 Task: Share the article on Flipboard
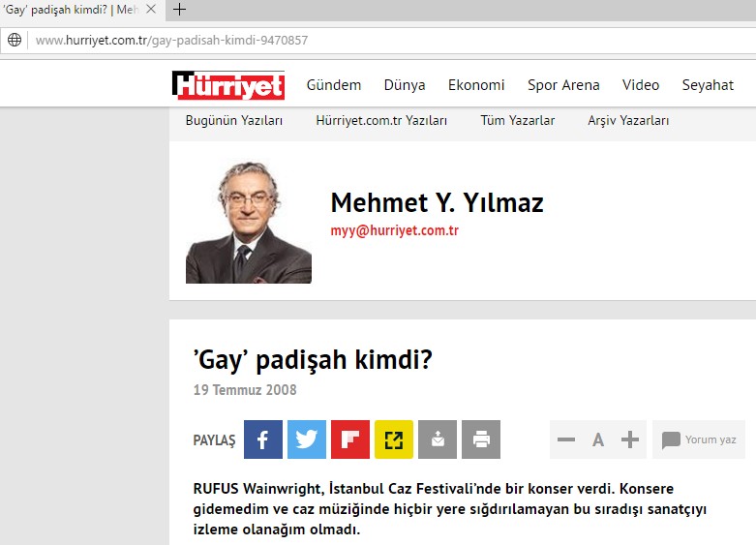[350, 439]
